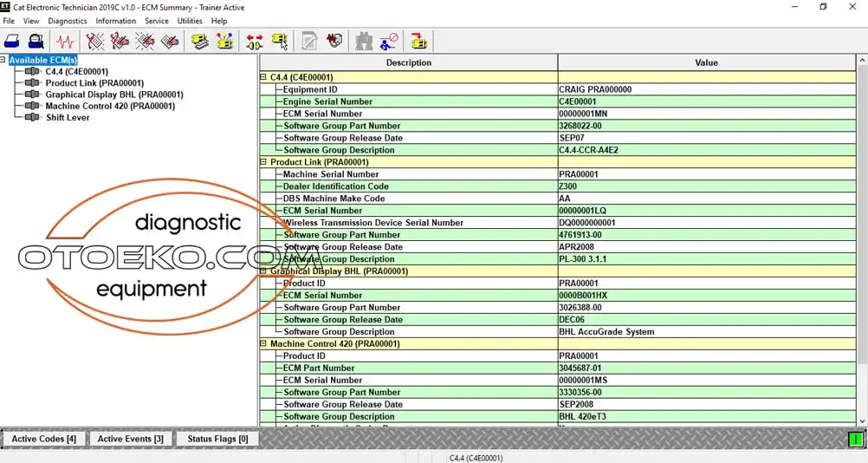
Task: Click the Active Codes [4] button
Action: tap(43, 439)
